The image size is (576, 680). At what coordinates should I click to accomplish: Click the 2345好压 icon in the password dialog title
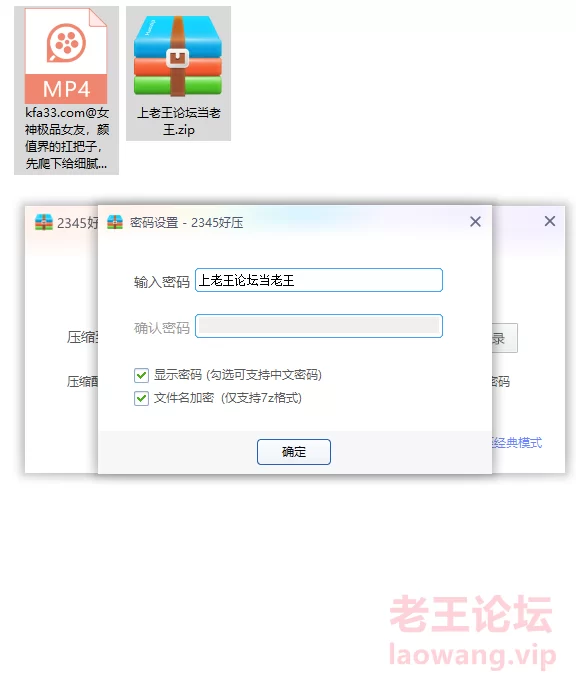click(x=115, y=222)
